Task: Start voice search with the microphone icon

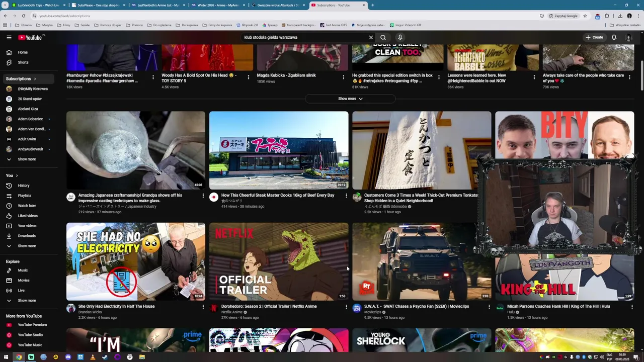Action: click(400, 37)
